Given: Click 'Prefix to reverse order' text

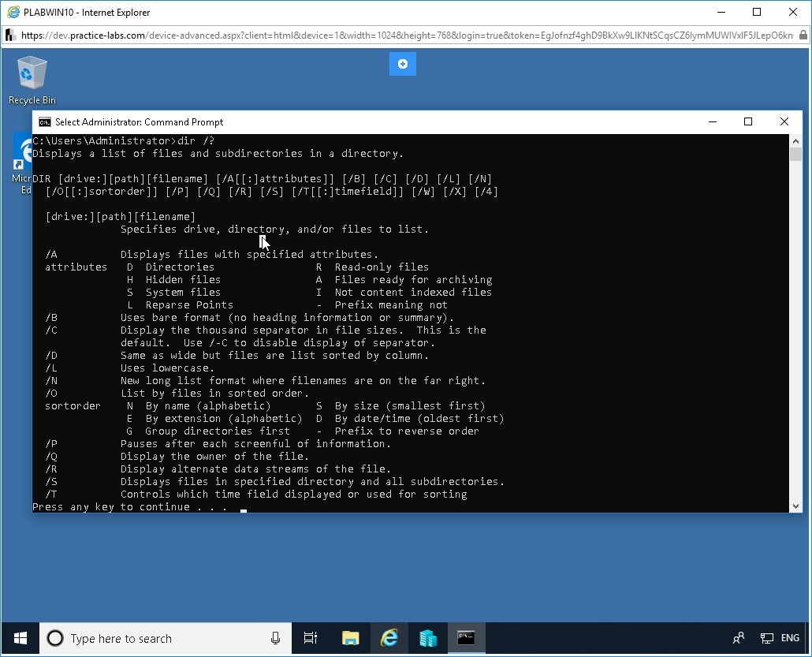Looking at the screenshot, I should click(407, 431).
